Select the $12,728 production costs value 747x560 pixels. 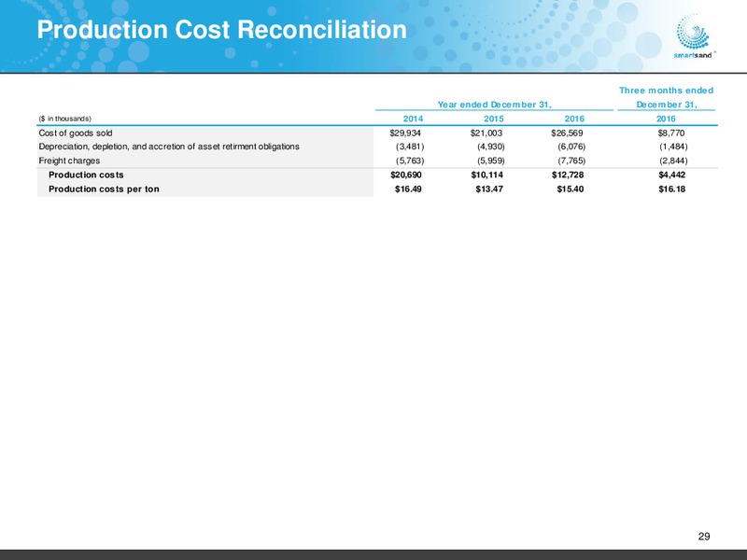(568, 175)
